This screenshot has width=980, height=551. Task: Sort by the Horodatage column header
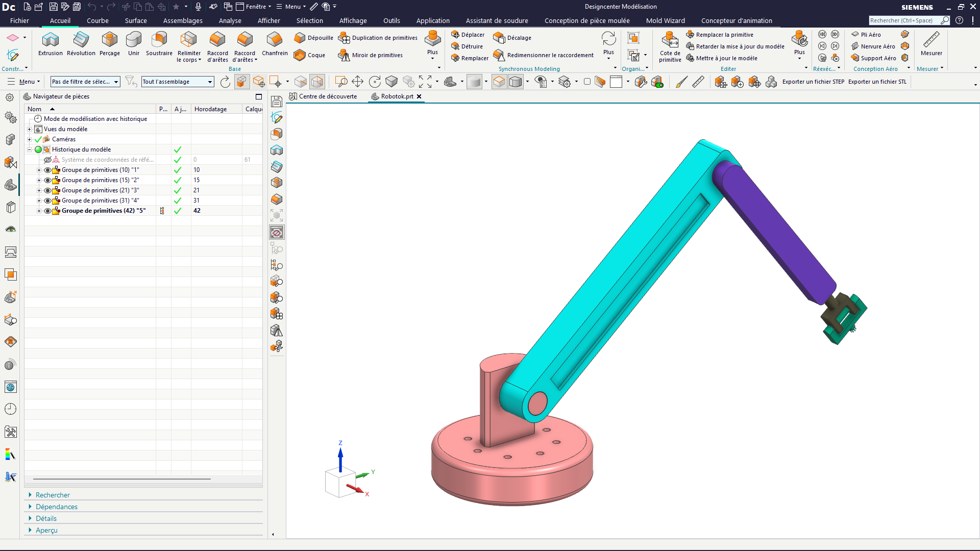[x=216, y=109]
